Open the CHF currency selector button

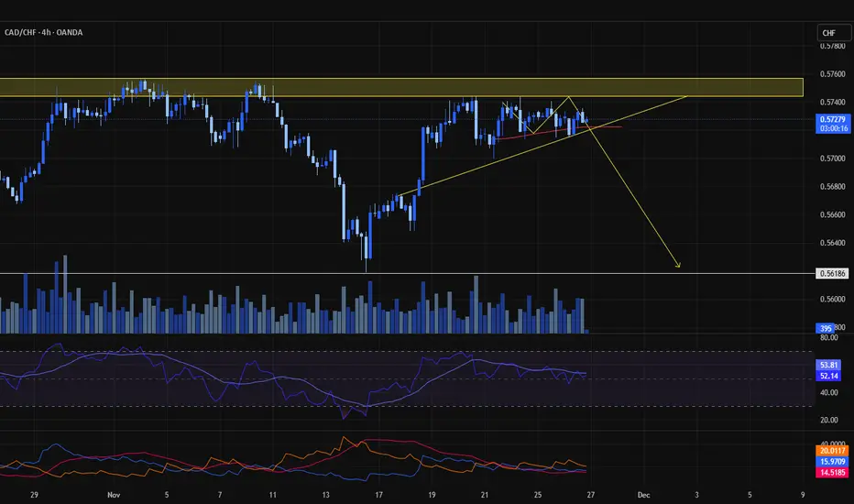coord(833,33)
